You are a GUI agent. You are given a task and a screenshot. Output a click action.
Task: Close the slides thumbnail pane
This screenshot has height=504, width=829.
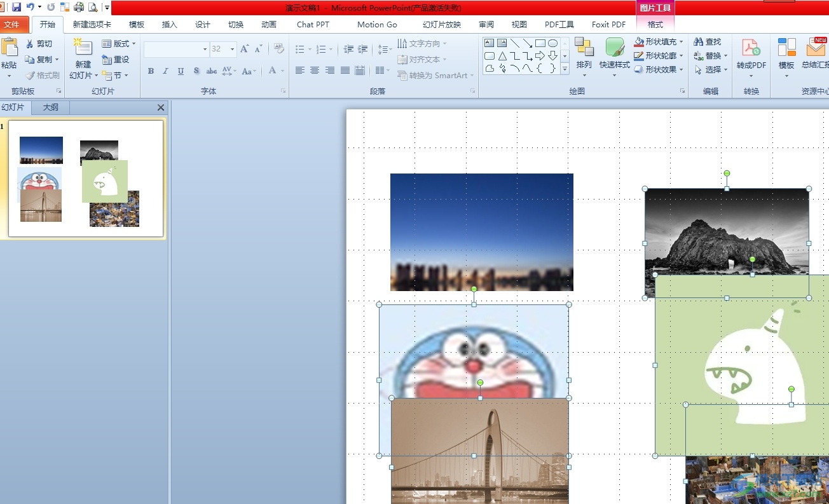tap(161, 108)
